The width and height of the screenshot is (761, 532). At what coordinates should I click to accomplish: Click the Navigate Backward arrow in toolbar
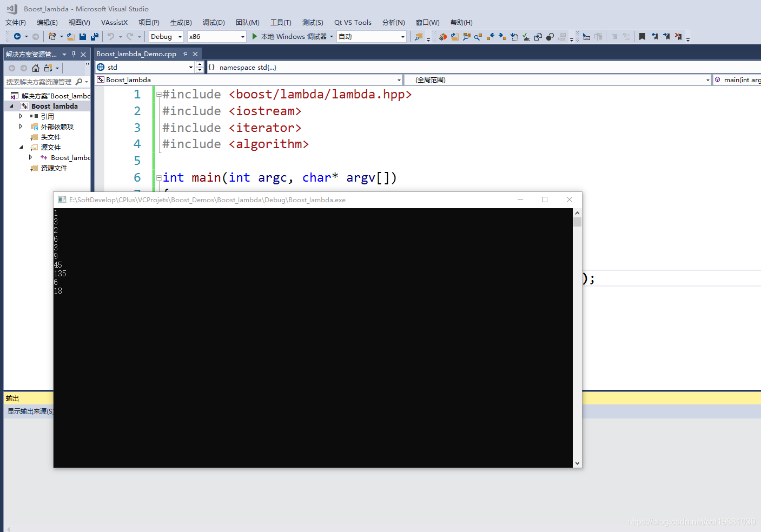tap(17, 36)
